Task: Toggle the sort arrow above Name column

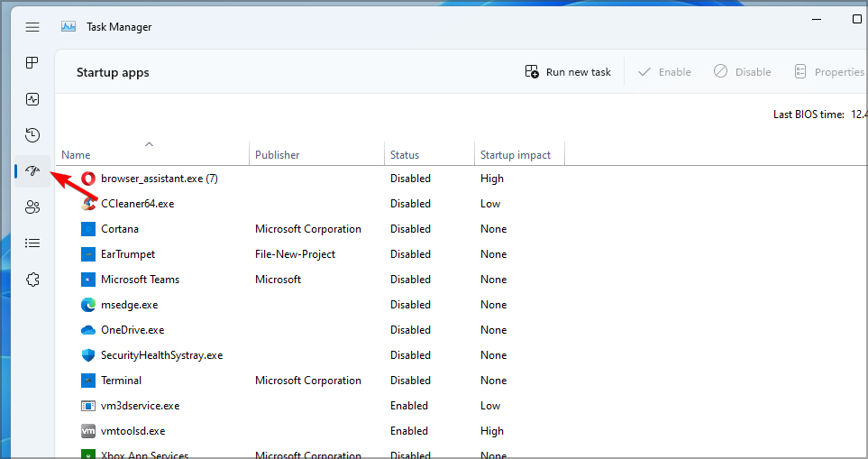Action: (x=149, y=144)
